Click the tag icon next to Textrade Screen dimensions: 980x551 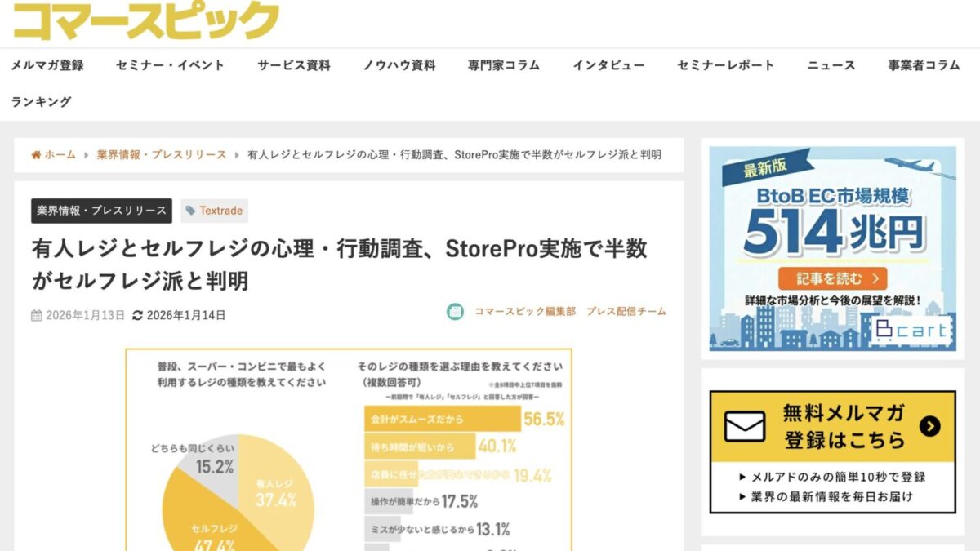(x=191, y=211)
